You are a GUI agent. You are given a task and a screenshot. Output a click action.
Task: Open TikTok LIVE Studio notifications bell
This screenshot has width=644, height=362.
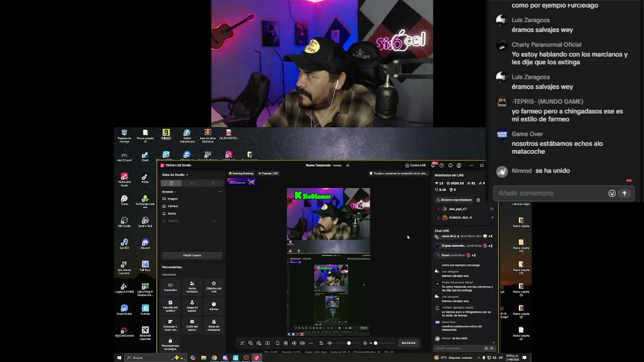(x=434, y=165)
